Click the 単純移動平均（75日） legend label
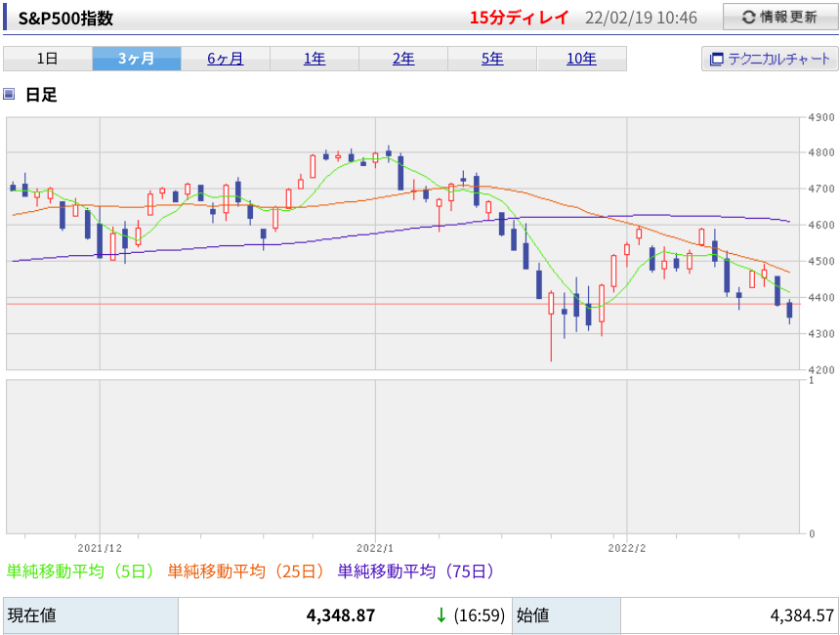This screenshot has width=840, height=635. pyautogui.click(x=416, y=571)
